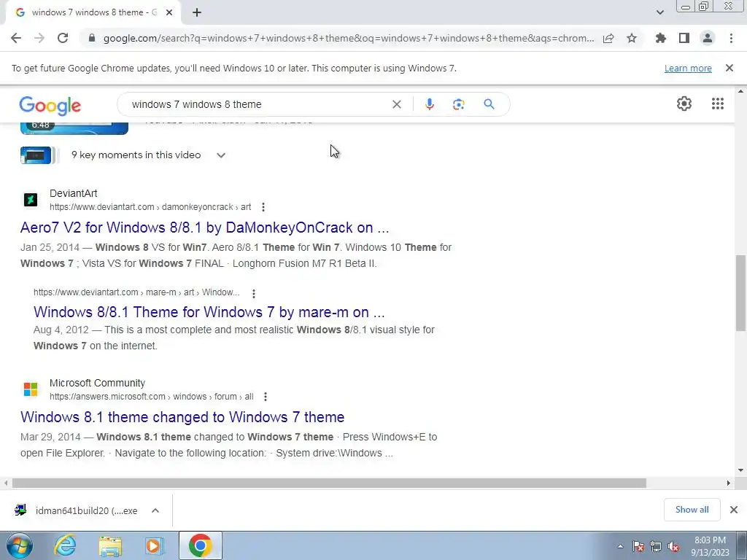Show hidden system tray icons

pyautogui.click(x=620, y=546)
